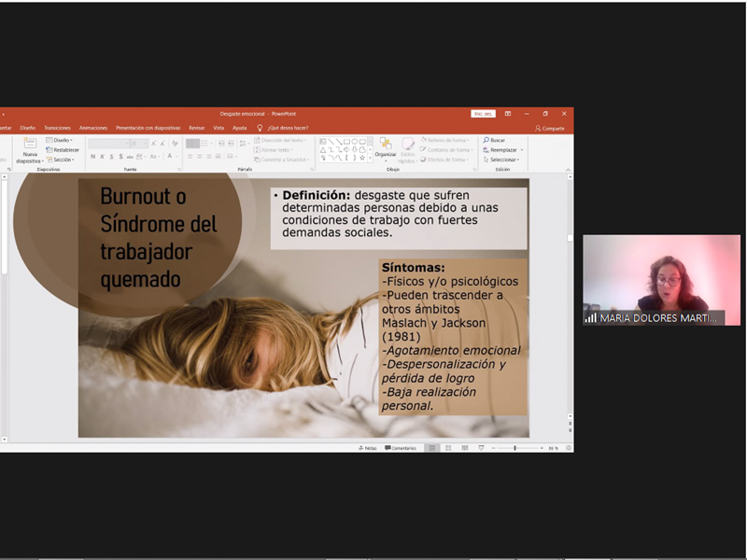Click the Organizar arrange icon

386,144
